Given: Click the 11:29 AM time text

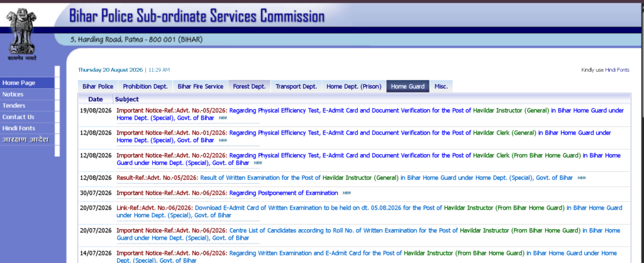Looking at the screenshot, I should coord(159,70).
